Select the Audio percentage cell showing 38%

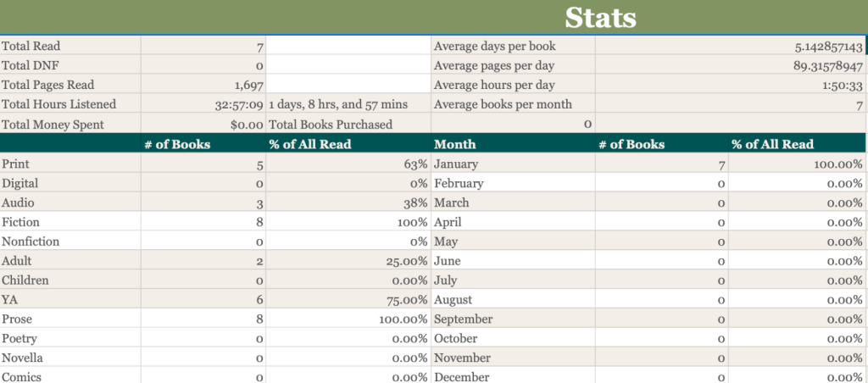[x=415, y=203]
